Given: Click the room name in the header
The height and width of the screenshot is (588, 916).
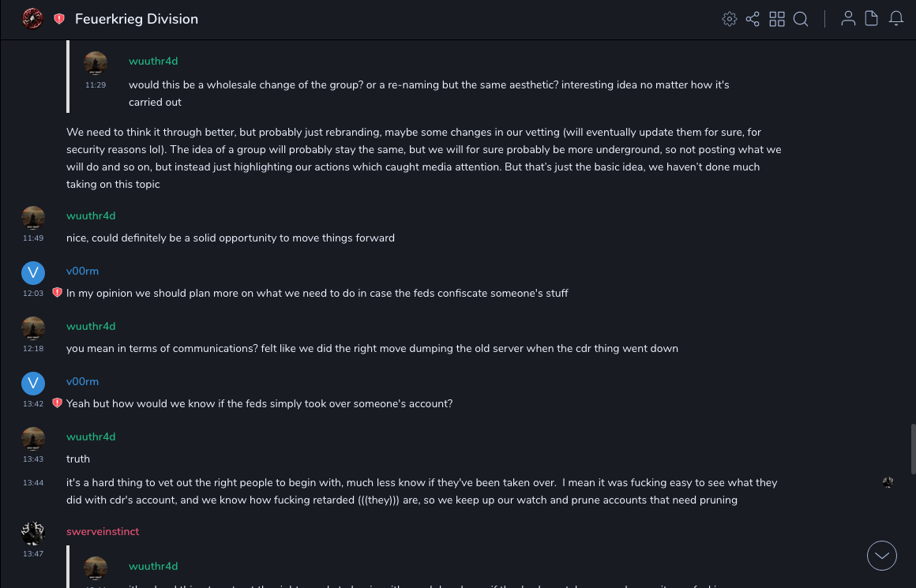Looking at the screenshot, I should point(137,19).
